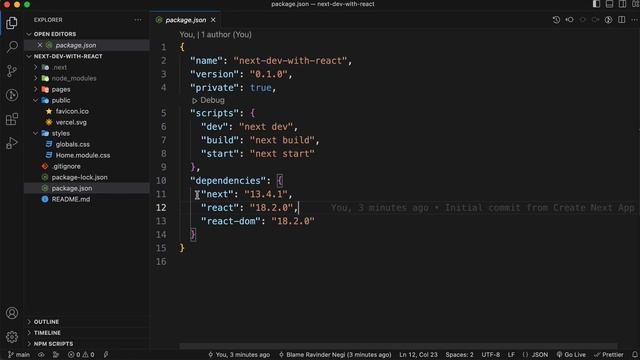
Task: Select the package.json editor tab
Action: coord(185,20)
